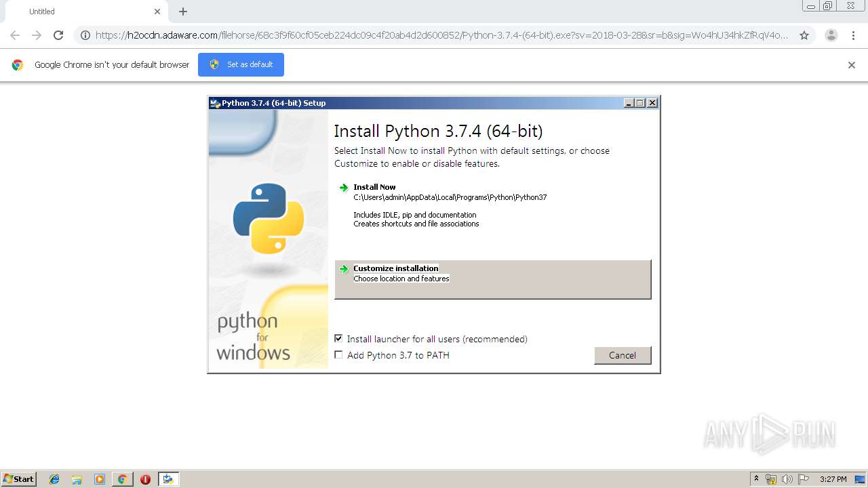Screen dimensions: 868x488
Task: Open the media player taskbar icon
Action: click(x=100, y=479)
